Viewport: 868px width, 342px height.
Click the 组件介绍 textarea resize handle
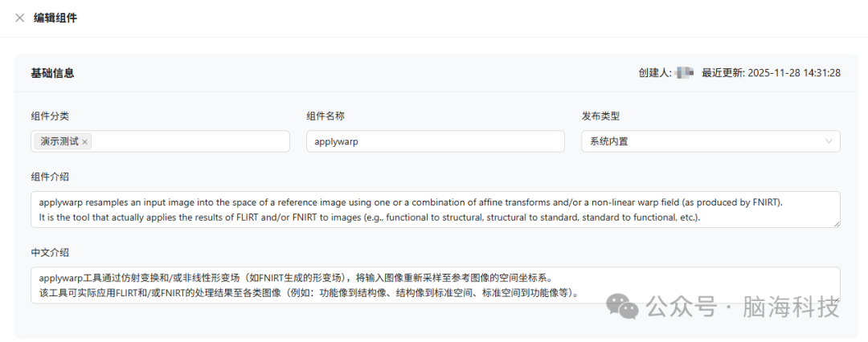click(x=837, y=224)
